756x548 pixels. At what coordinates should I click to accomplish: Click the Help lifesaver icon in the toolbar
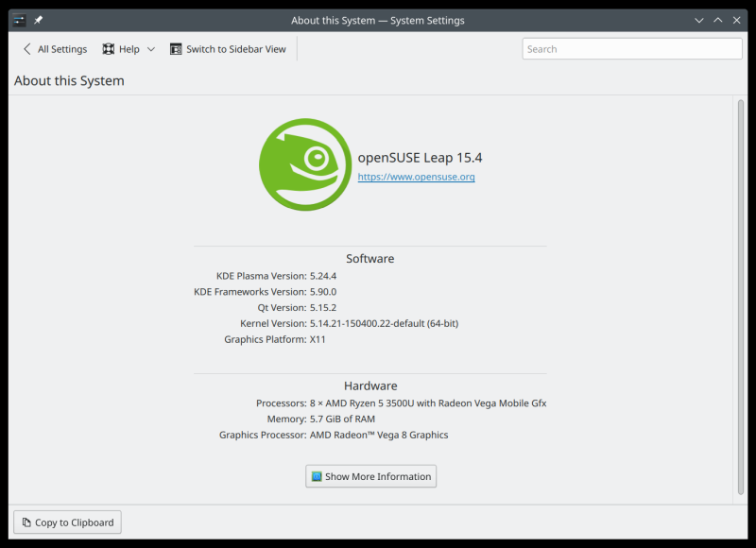click(109, 48)
